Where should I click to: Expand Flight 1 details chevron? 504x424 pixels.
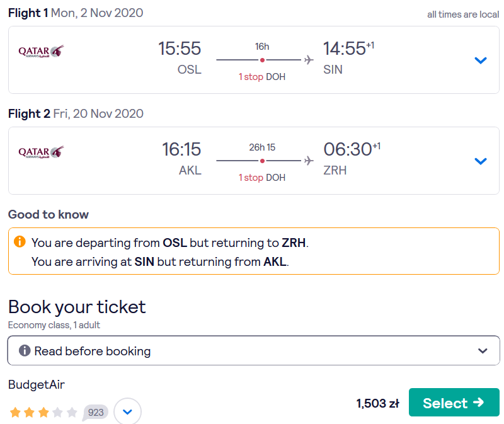(x=481, y=60)
